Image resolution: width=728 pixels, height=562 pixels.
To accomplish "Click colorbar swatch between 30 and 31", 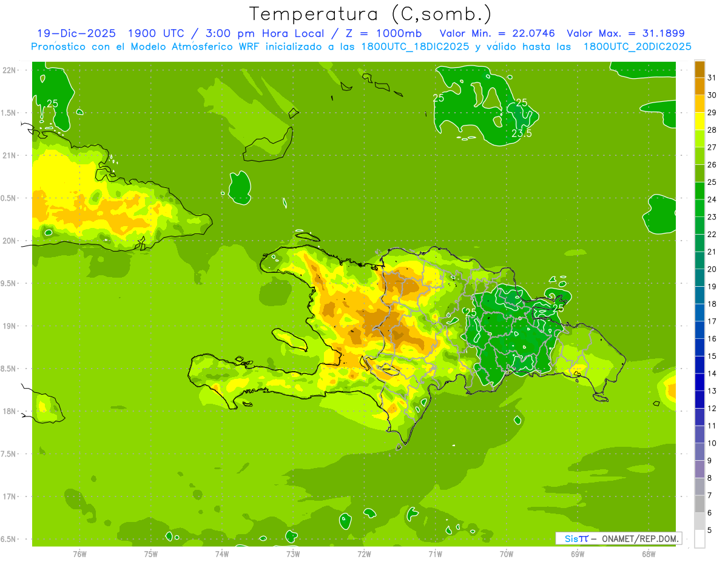I will 699,87.
